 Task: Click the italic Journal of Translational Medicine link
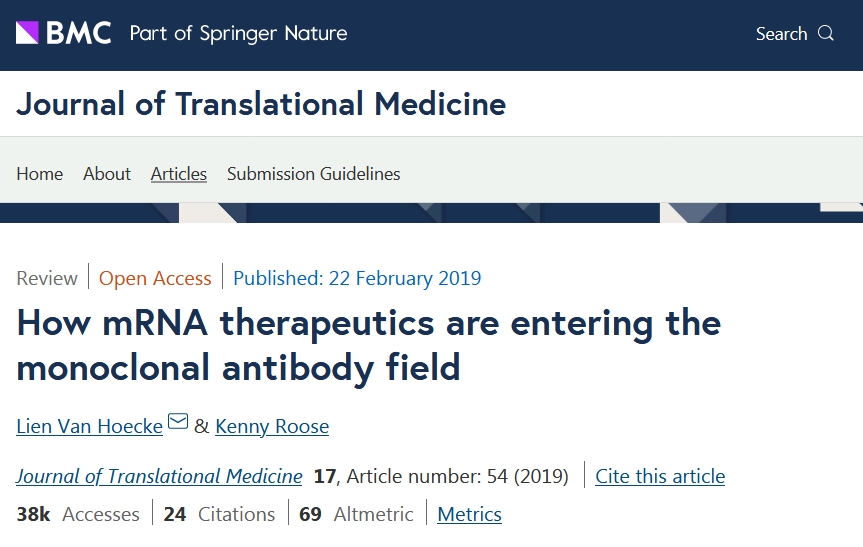click(159, 476)
